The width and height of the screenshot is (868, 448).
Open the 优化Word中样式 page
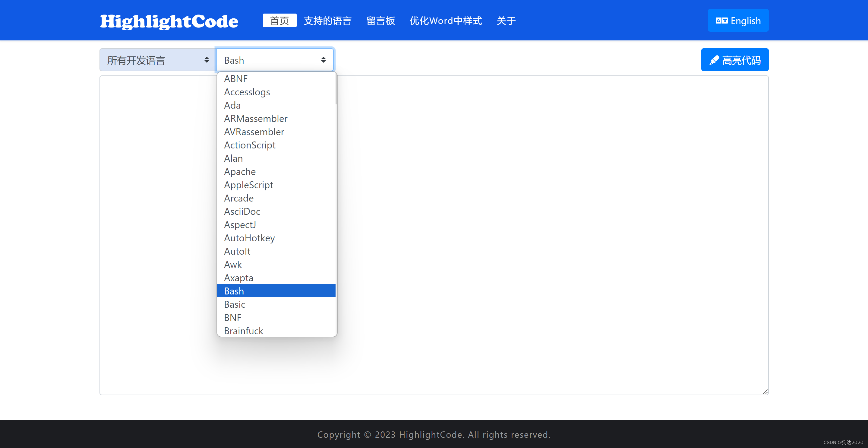[x=445, y=20]
